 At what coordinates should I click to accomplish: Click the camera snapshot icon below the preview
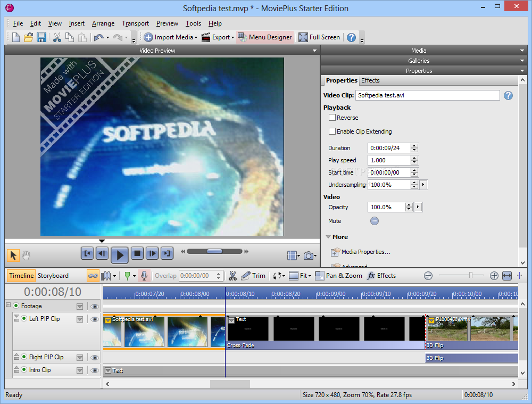tap(308, 255)
